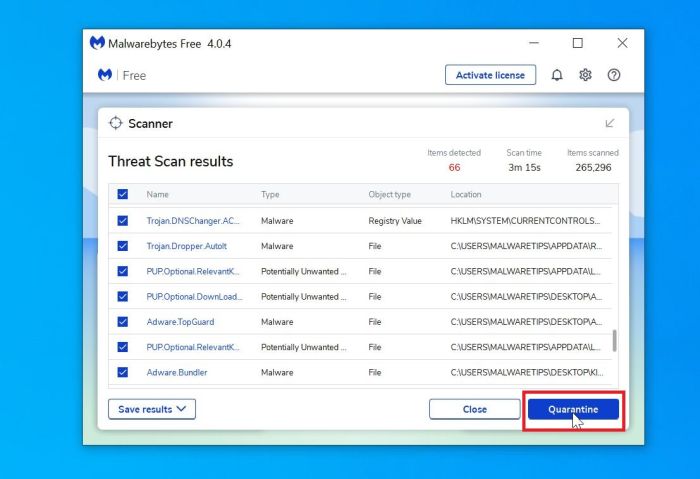Click the Activate license button
700x479 pixels.
click(490, 75)
